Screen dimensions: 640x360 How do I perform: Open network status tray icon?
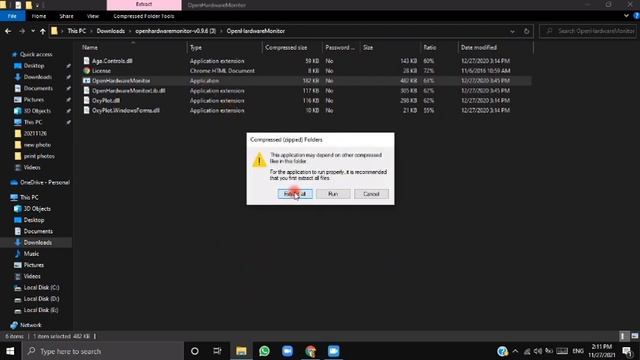tap(527, 351)
